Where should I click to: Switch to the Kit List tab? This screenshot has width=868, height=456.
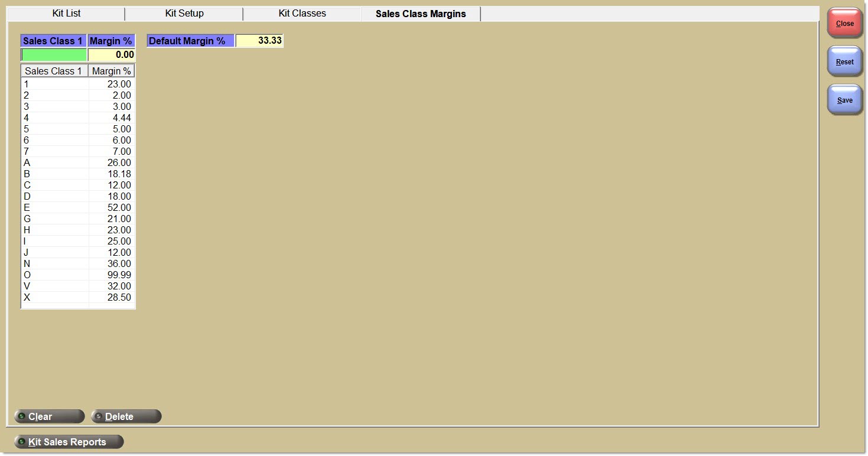(66, 13)
